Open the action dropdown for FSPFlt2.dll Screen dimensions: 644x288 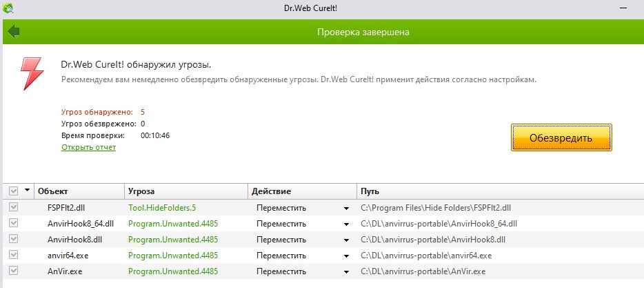point(347,208)
